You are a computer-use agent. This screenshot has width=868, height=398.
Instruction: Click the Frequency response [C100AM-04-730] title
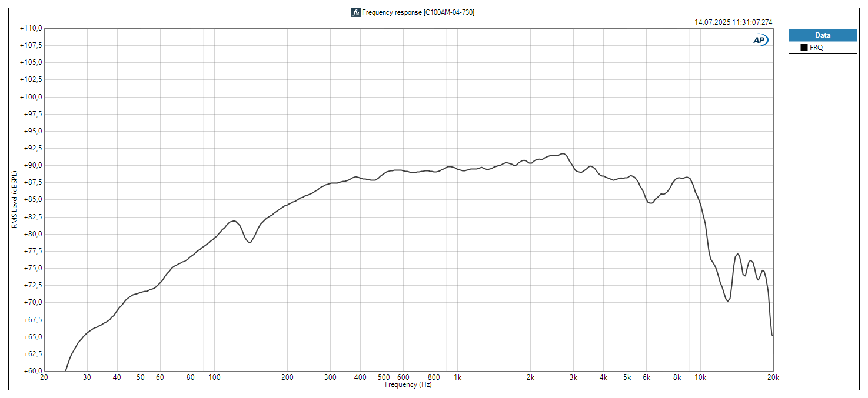418,12
